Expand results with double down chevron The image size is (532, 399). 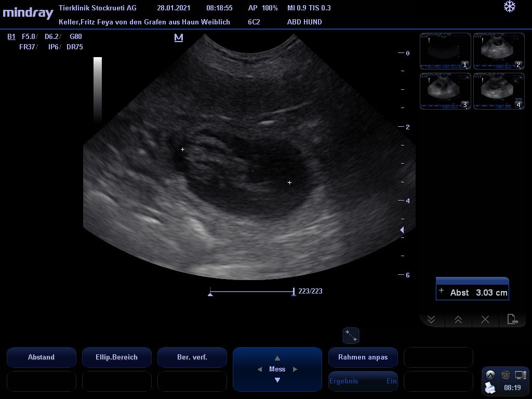click(x=431, y=320)
